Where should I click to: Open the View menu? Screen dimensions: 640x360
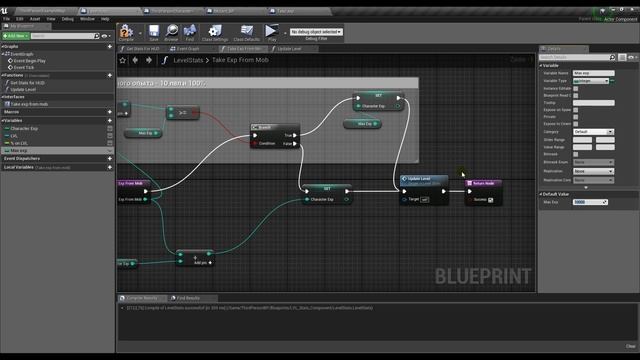pyautogui.click(x=51, y=19)
